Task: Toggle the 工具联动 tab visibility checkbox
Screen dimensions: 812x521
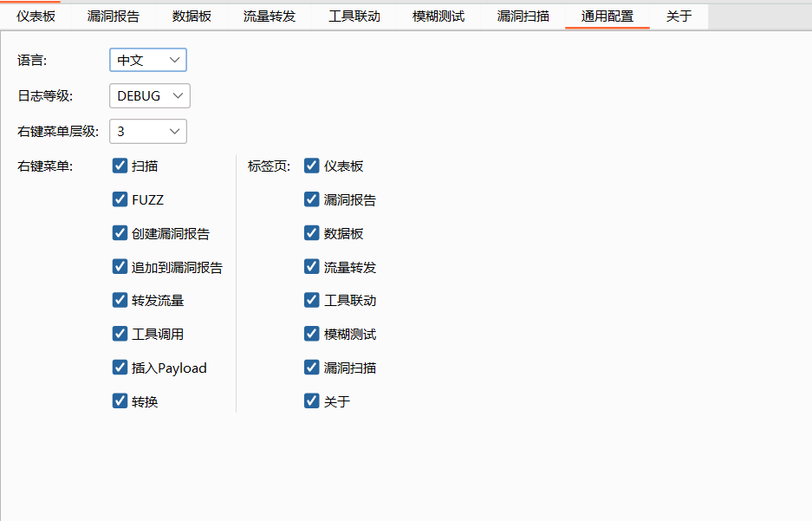Action: pos(311,300)
